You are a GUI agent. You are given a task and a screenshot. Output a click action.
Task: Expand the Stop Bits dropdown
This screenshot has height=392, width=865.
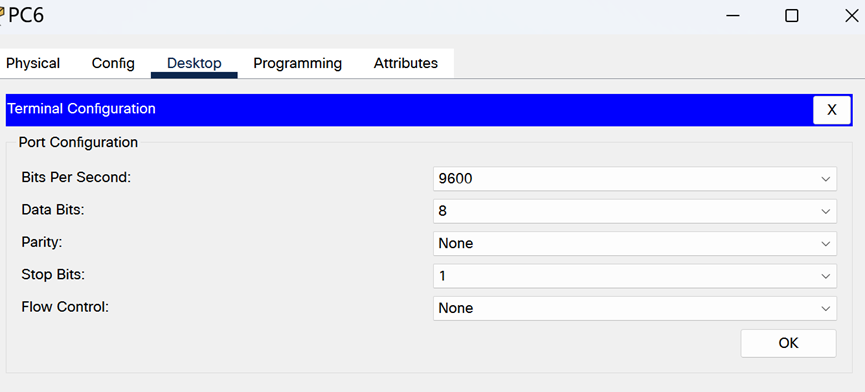[x=634, y=276]
